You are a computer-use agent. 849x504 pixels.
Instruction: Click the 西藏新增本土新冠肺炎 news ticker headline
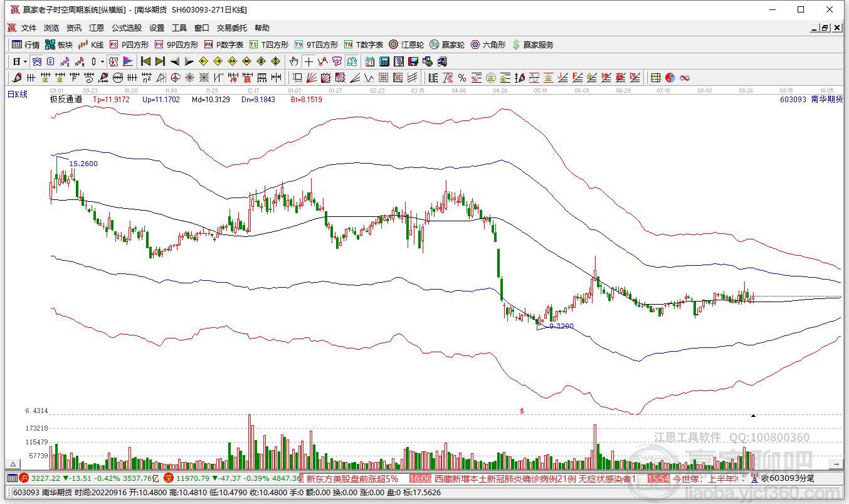(535, 478)
